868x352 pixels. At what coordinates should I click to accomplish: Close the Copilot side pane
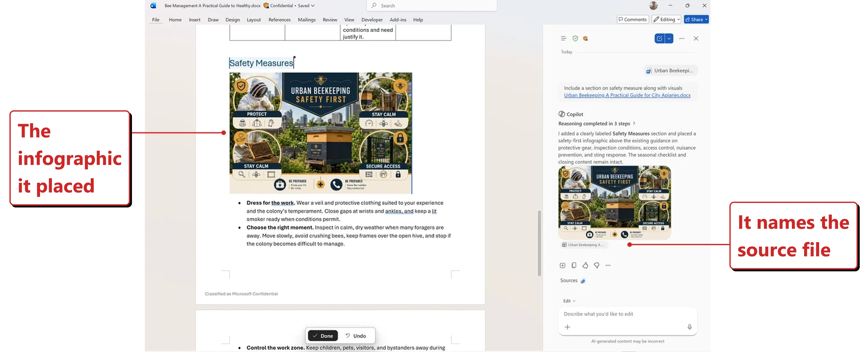click(696, 38)
